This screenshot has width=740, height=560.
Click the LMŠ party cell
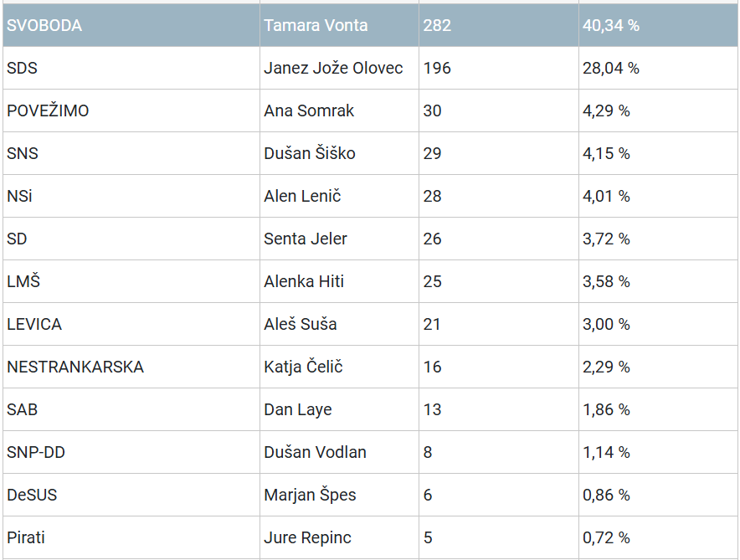click(x=23, y=281)
